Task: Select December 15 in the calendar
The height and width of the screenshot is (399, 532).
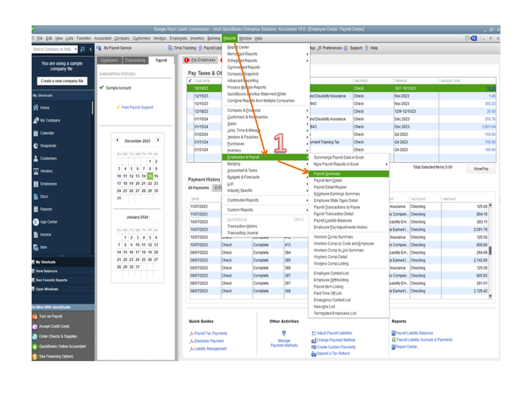Action: point(150,176)
